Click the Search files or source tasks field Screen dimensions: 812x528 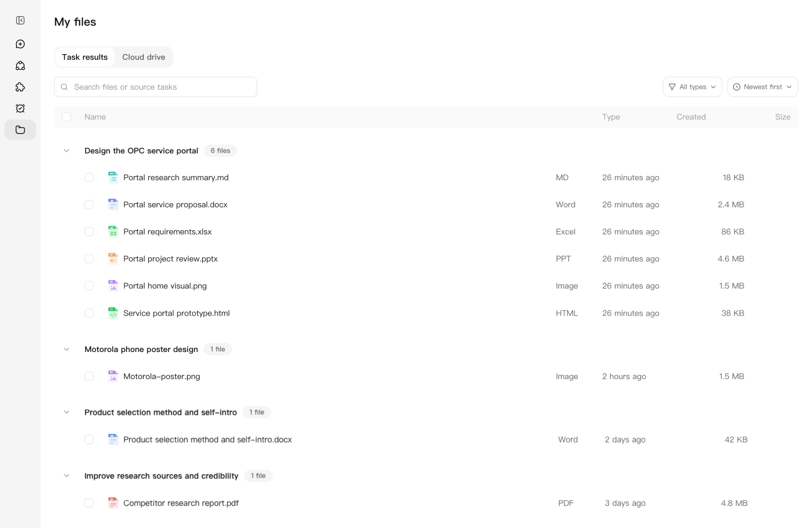156,87
